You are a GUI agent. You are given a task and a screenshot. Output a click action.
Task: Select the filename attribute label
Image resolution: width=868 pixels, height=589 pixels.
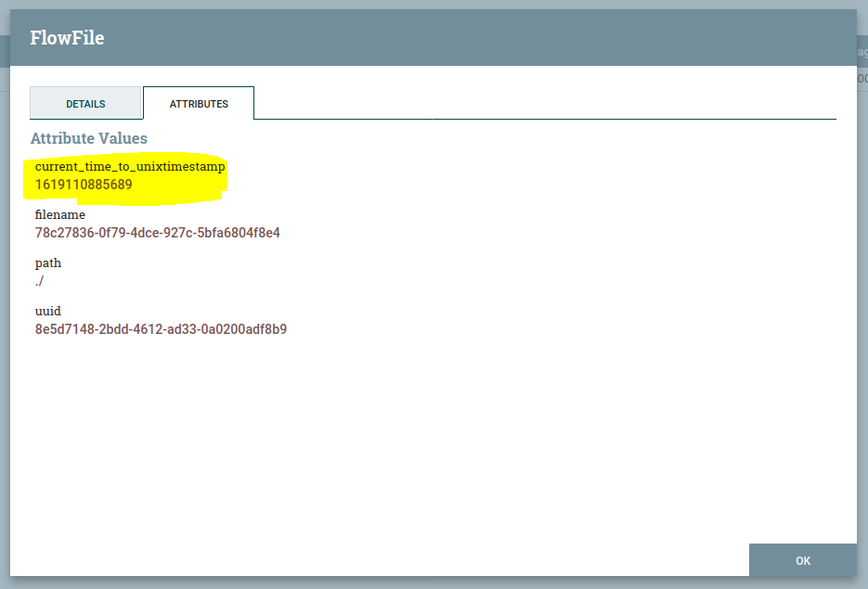tap(59, 214)
